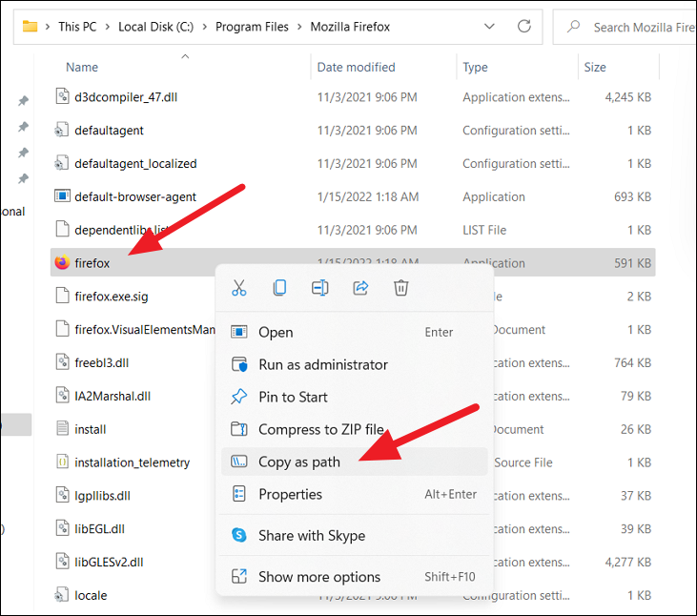Click the Cut scissors icon in context menu

[x=239, y=288]
